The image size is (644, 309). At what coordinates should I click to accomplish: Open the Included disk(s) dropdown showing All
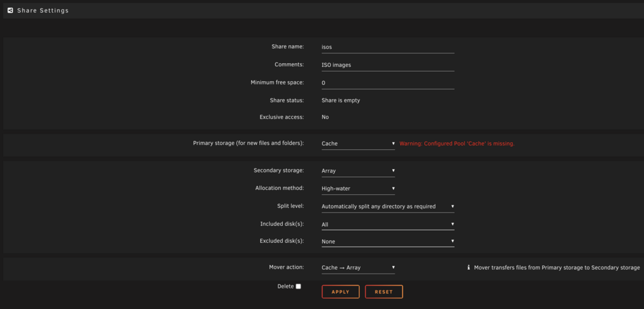pos(388,225)
